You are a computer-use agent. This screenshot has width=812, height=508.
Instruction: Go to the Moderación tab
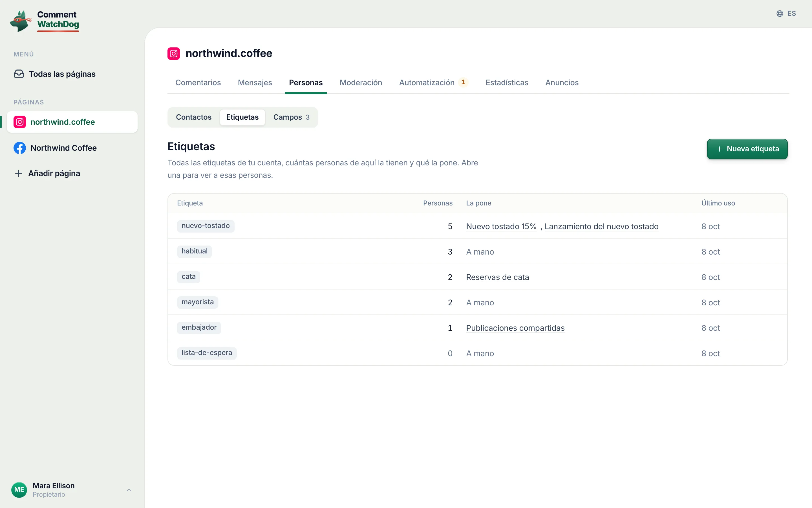[361, 83]
